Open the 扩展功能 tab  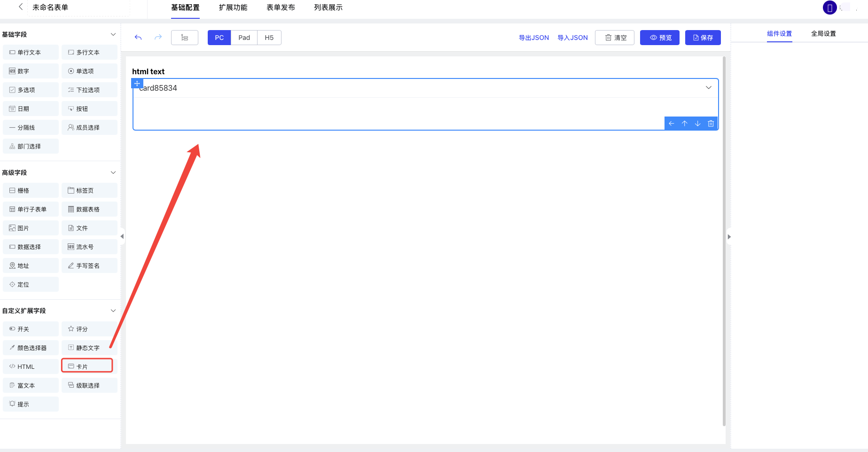(x=233, y=8)
